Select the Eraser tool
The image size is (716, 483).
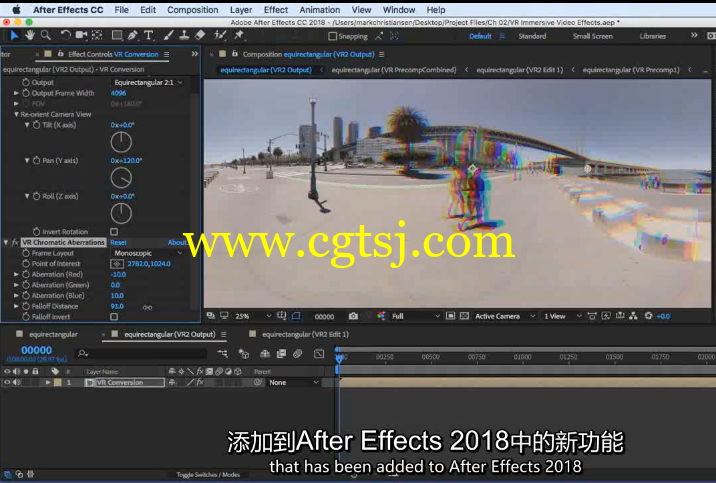[200, 35]
